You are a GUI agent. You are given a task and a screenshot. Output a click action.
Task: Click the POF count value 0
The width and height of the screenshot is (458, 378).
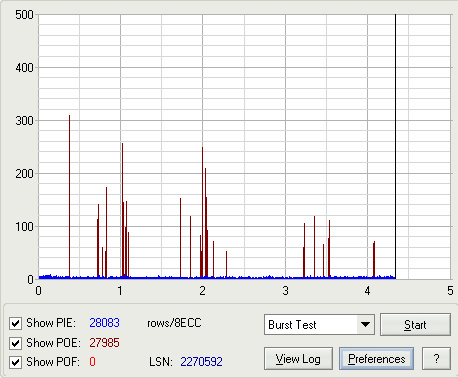tap(92, 362)
